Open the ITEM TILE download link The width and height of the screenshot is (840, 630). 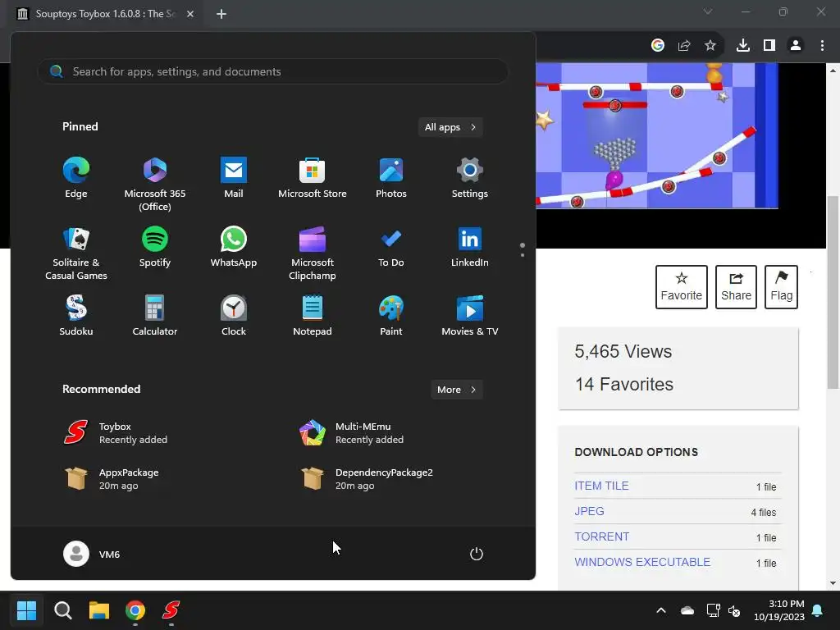(x=601, y=486)
